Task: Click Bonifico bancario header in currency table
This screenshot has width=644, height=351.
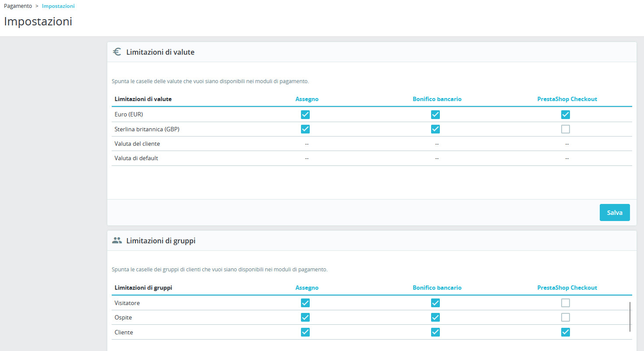Action: pyautogui.click(x=437, y=99)
